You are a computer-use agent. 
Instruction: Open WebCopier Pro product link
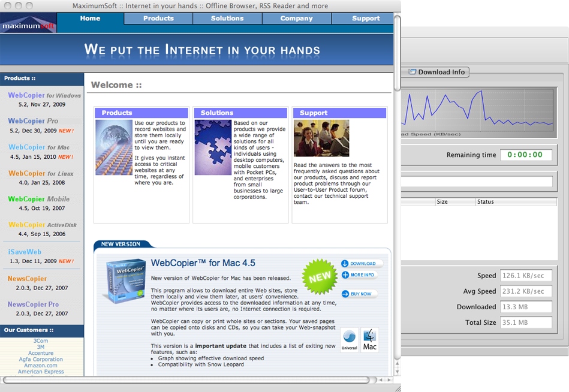click(x=33, y=121)
